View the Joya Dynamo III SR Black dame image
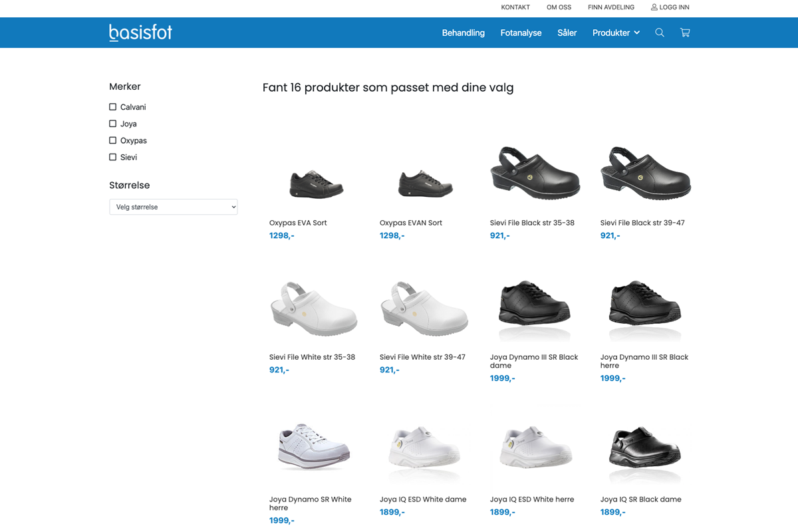The width and height of the screenshot is (798, 532). point(535,310)
